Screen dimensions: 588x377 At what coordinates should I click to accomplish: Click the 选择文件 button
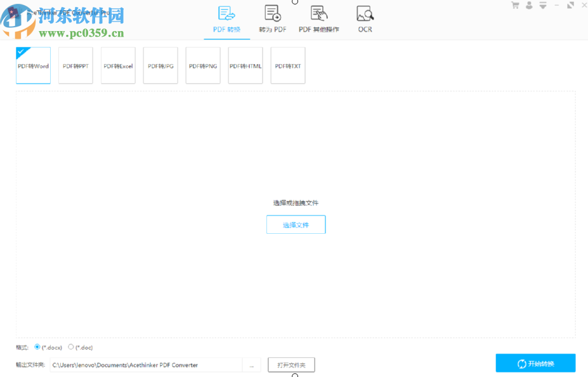[x=296, y=224]
